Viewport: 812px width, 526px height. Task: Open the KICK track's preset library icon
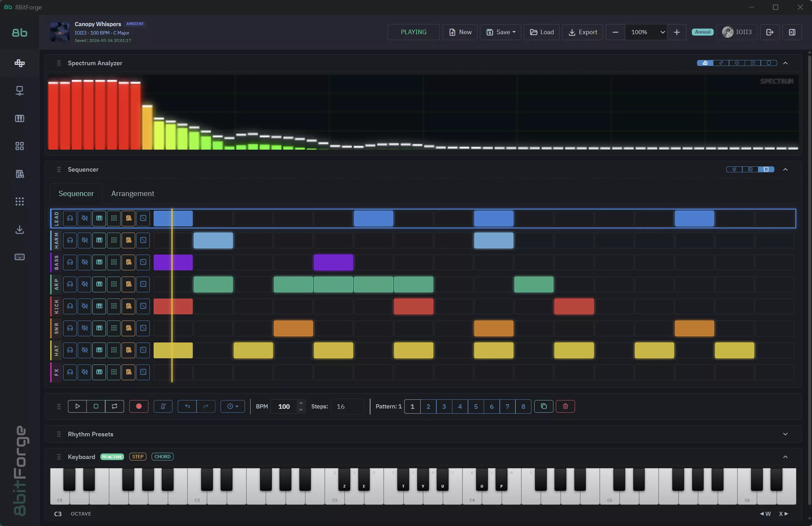click(129, 306)
